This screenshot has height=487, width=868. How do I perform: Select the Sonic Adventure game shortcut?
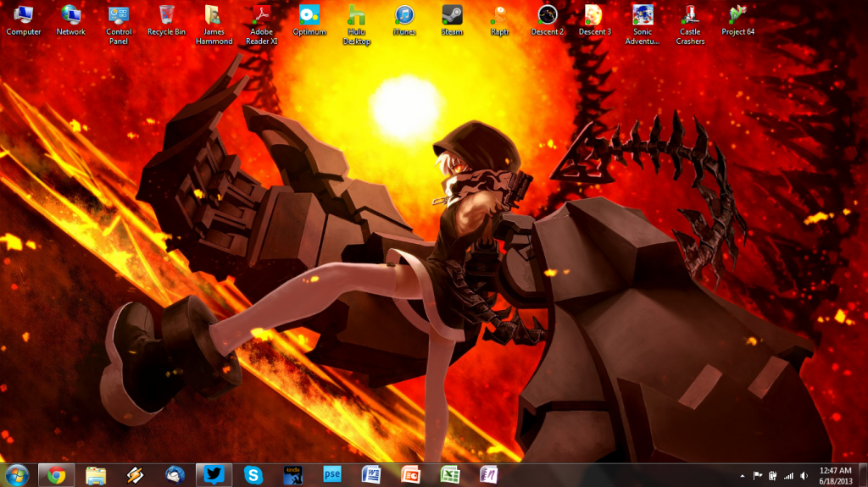[x=643, y=25]
